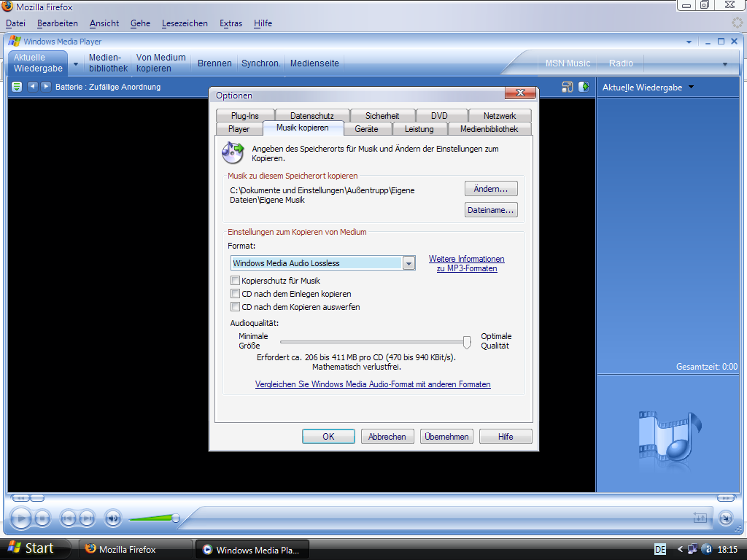
Task: Open the title bar menu dropdown arrow
Action: coord(689,42)
